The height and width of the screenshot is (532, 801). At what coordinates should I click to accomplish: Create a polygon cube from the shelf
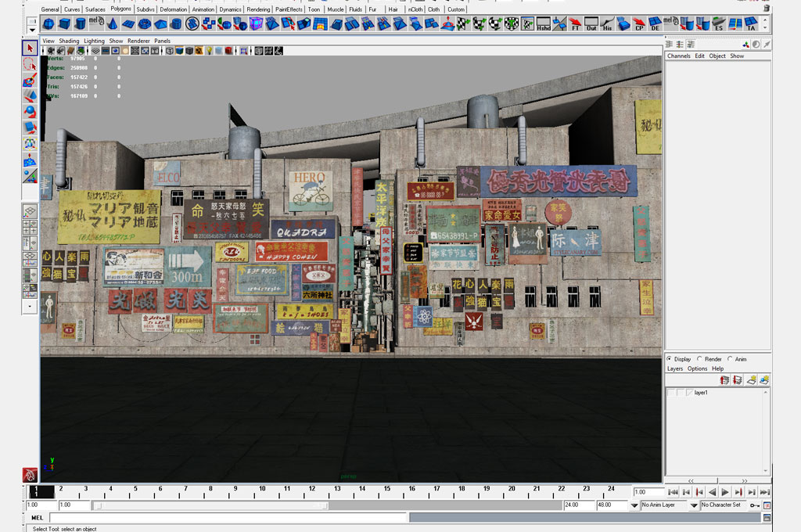[x=64, y=23]
